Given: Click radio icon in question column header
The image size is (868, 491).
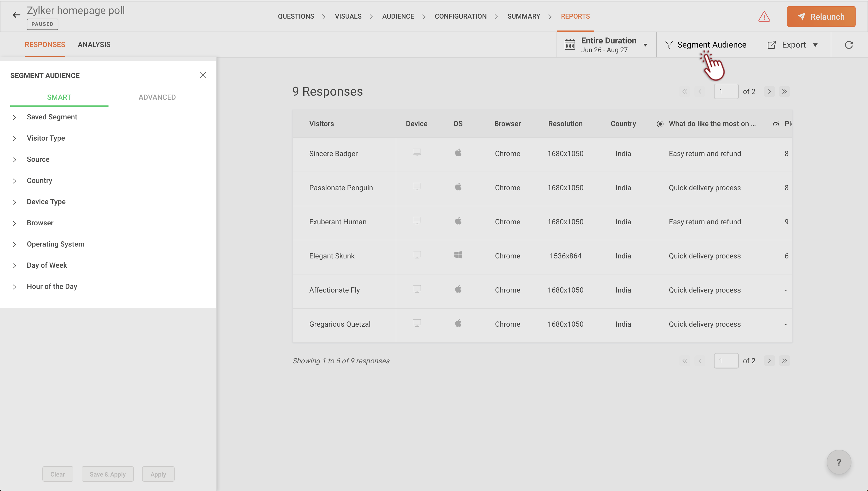Looking at the screenshot, I should pos(660,124).
